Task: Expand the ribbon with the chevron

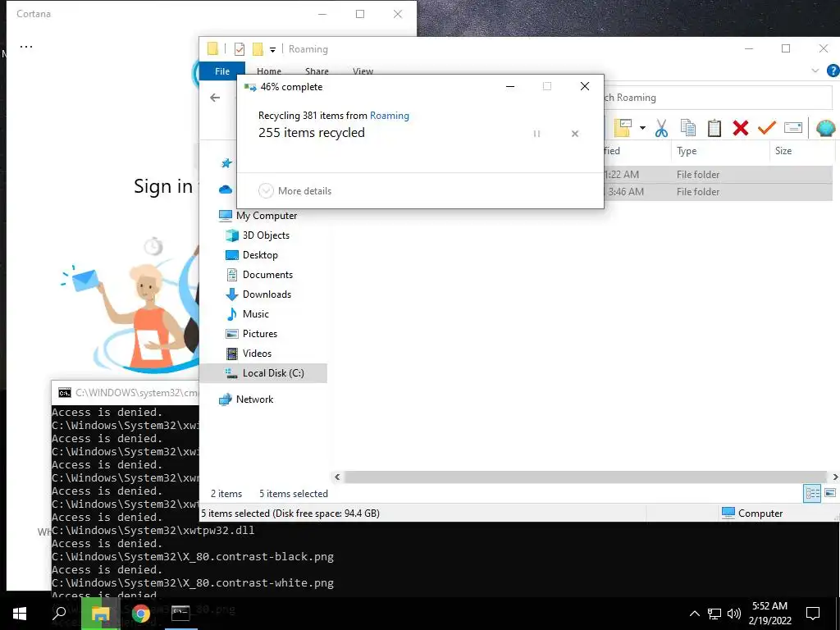Action: point(815,71)
